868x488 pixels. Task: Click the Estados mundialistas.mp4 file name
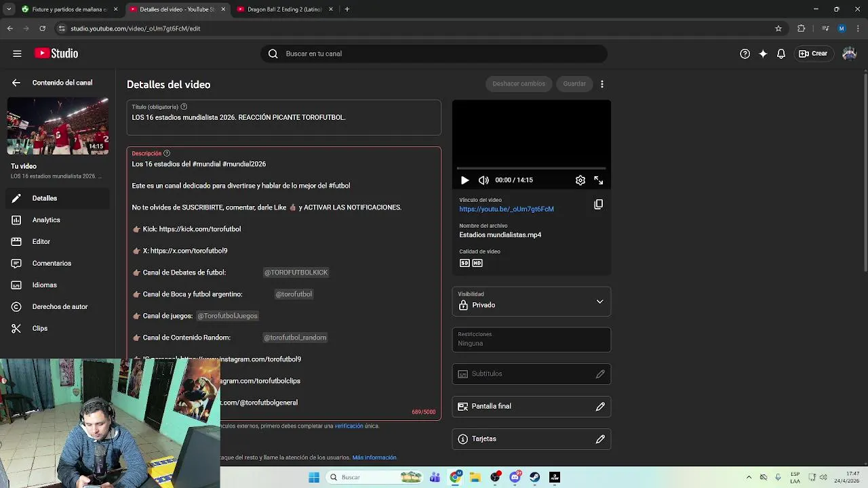pyautogui.click(x=500, y=235)
